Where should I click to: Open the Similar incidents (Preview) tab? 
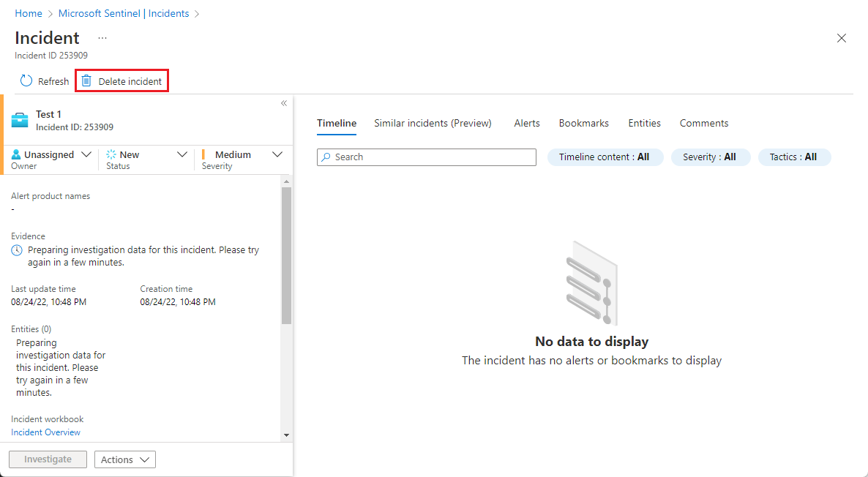pyautogui.click(x=433, y=123)
